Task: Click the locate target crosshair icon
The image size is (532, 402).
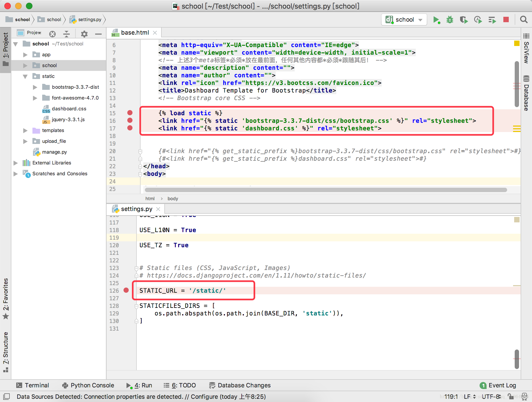Action: [x=52, y=34]
